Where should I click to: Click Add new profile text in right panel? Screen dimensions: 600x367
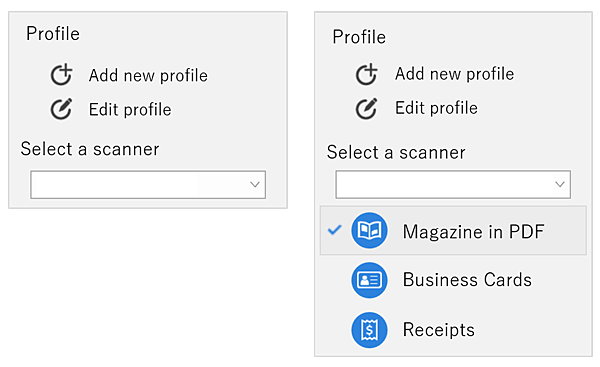pyautogui.click(x=455, y=74)
